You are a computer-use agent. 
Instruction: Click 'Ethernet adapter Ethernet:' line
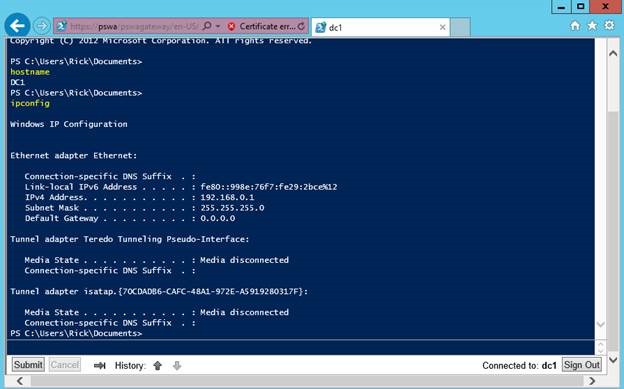(x=74, y=156)
